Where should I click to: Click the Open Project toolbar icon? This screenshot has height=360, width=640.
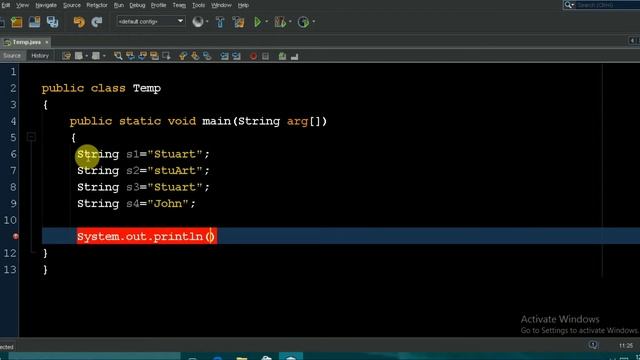pyautogui.click(x=34, y=22)
